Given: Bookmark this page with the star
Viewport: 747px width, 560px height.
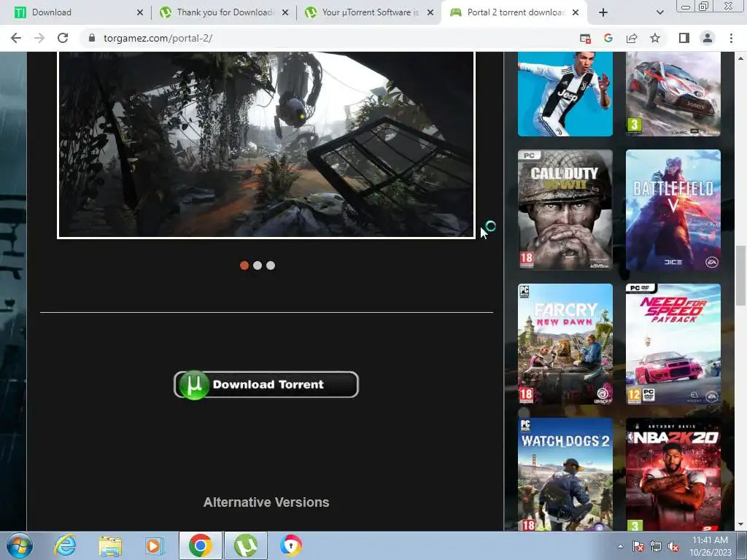Looking at the screenshot, I should click(655, 38).
